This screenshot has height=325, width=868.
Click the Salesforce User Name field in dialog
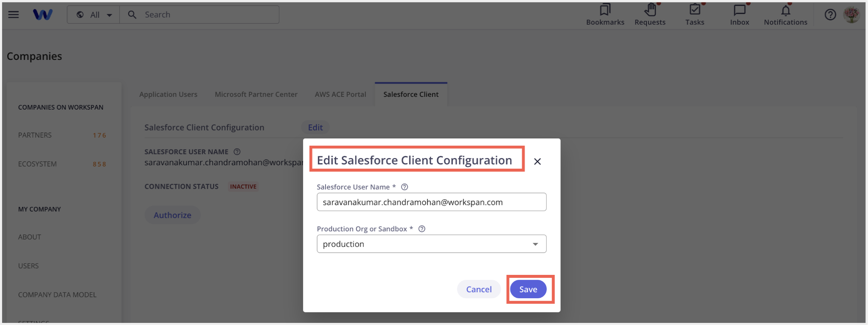[x=431, y=202]
